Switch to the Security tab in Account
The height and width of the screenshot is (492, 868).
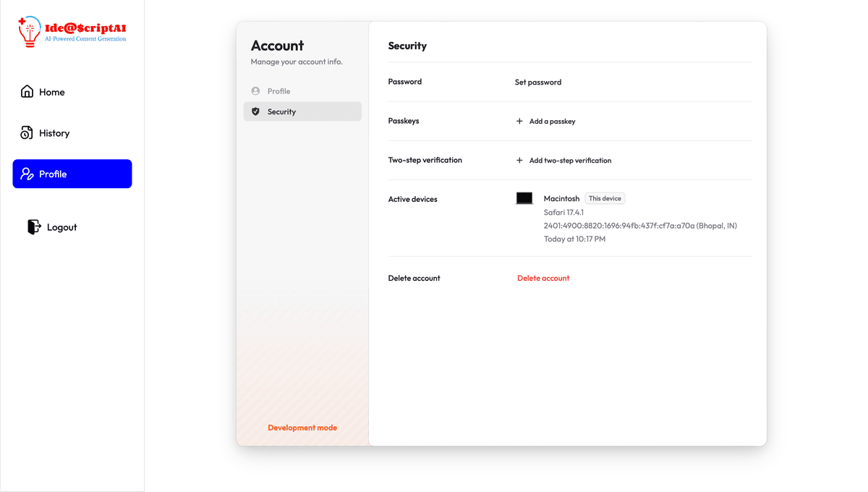coord(302,111)
